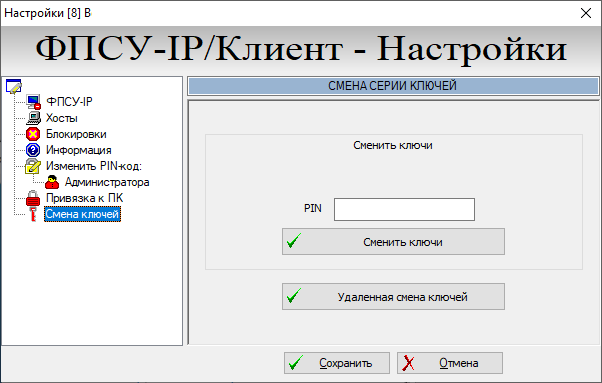Click the root settings icon in tree
602x383 pixels.
(14, 86)
